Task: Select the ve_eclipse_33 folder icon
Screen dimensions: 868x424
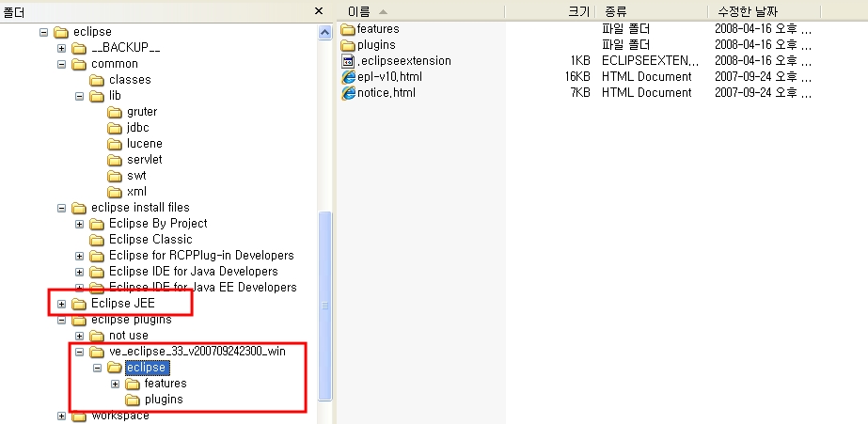Action: pos(98,352)
